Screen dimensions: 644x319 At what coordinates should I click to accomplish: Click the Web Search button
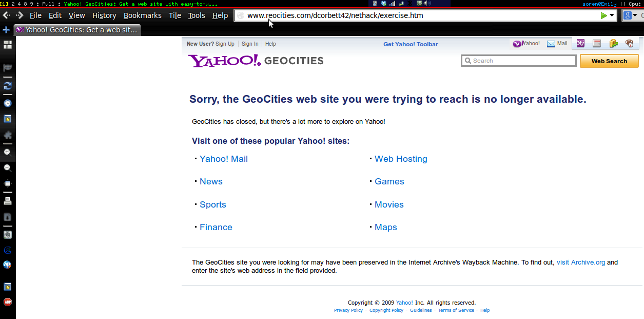pos(609,61)
